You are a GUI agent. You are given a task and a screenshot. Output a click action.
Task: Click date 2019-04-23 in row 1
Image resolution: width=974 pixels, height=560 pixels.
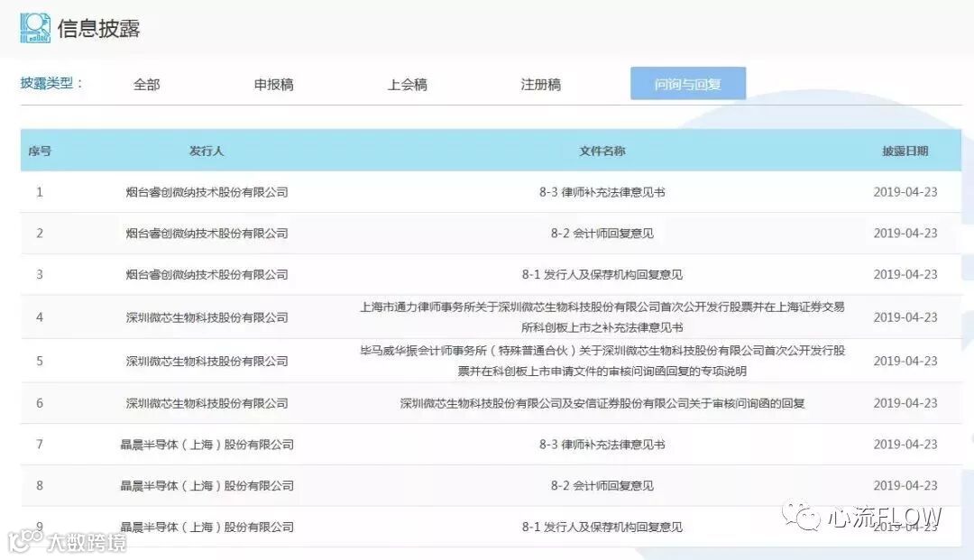[905, 192]
